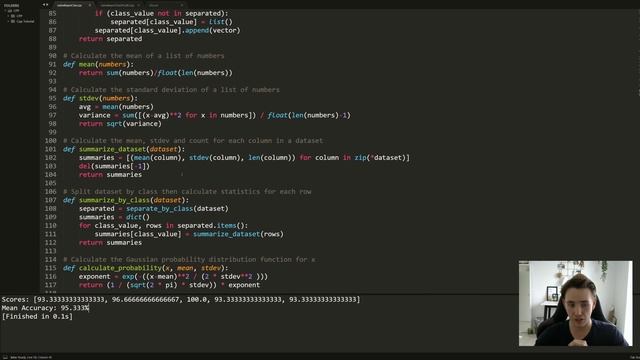Click the 'Scores:' output line in console
This screenshot has width=640, height=360.
click(181, 299)
